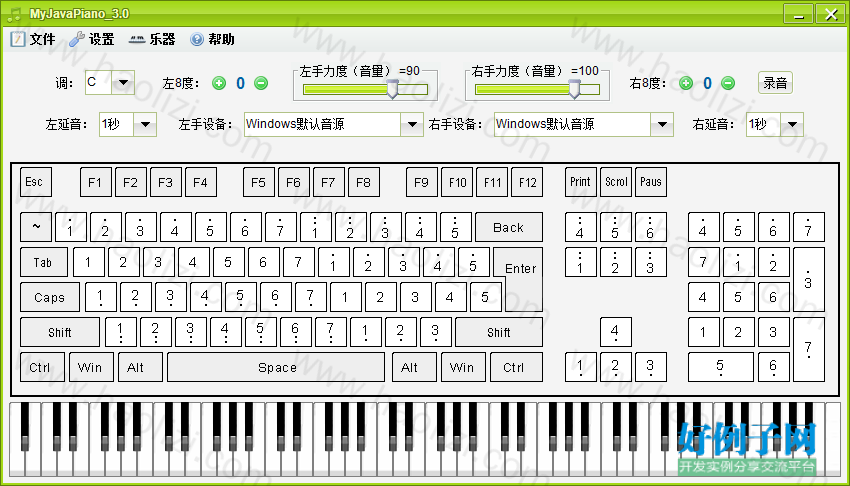The height and width of the screenshot is (486, 850).
Task: Click the tall numpad key labeled 7
Action: click(x=809, y=349)
